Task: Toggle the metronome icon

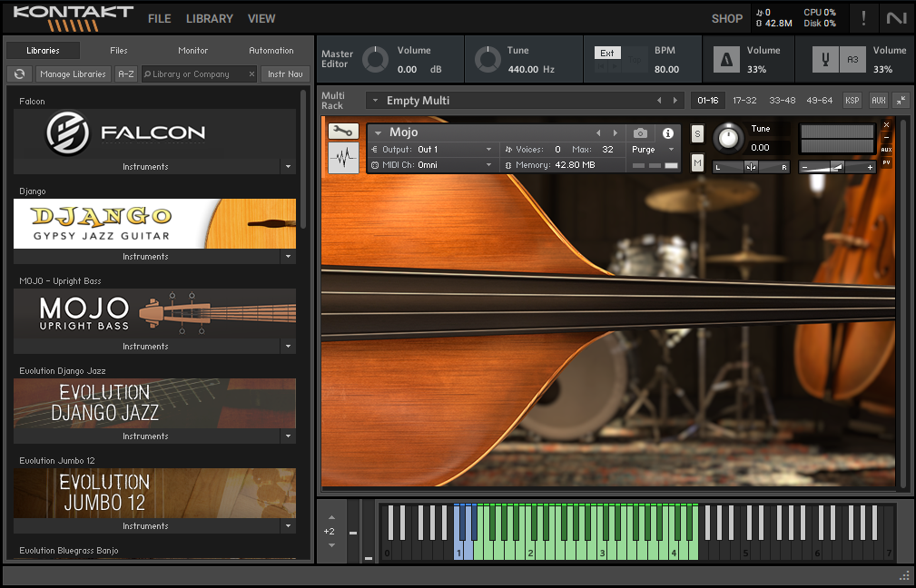Action: pos(726,60)
